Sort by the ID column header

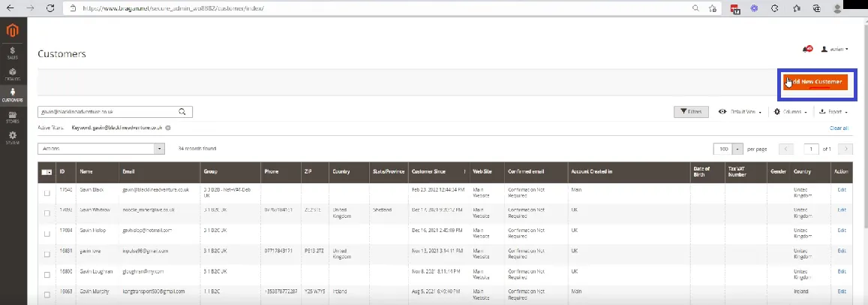(66, 172)
